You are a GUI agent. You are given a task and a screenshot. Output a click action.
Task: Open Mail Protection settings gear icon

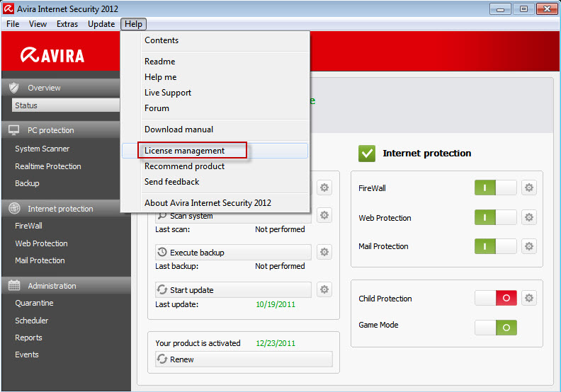click(529, 246)
